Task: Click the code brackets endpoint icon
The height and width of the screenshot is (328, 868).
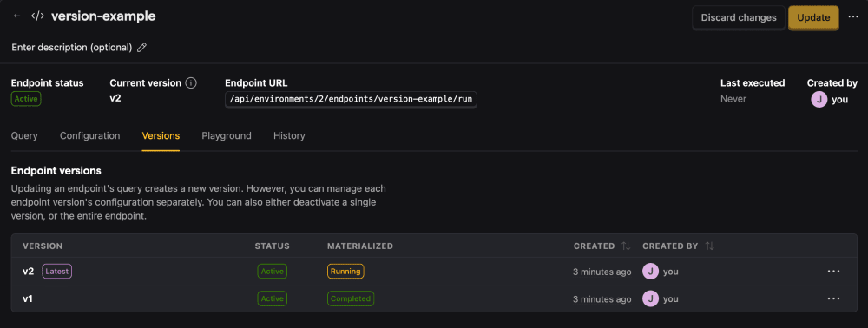Action: (37, 16)
